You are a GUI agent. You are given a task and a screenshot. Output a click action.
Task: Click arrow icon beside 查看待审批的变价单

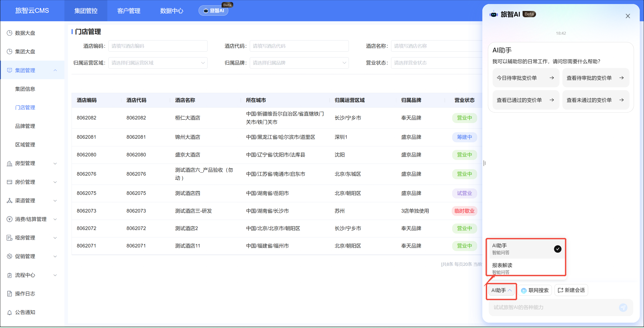(621, 78)
